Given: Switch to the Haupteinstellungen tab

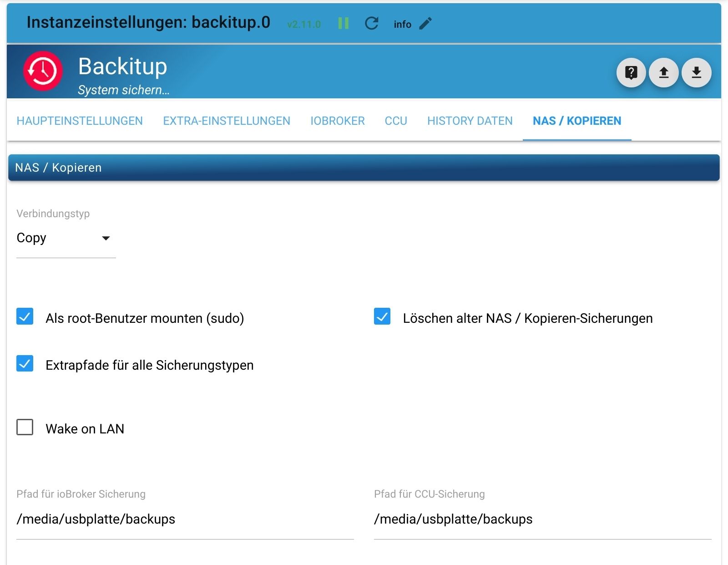Looking at the screenshot, I should 80,121.
